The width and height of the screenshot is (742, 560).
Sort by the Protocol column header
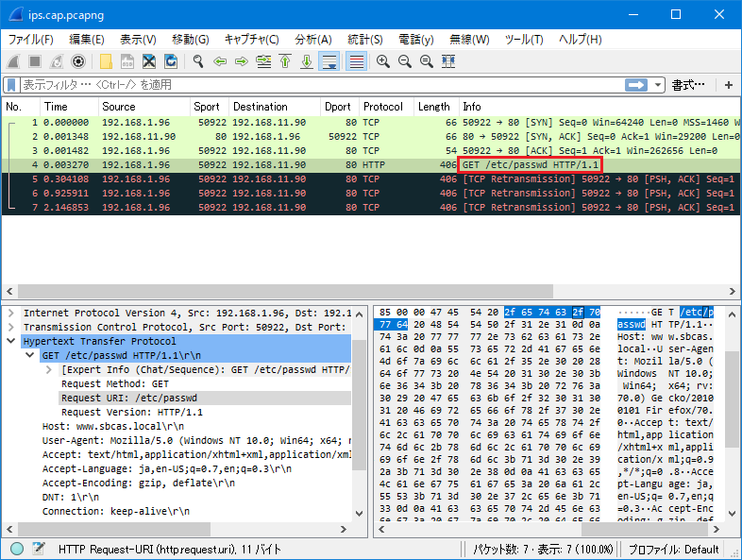click(387, 107)
